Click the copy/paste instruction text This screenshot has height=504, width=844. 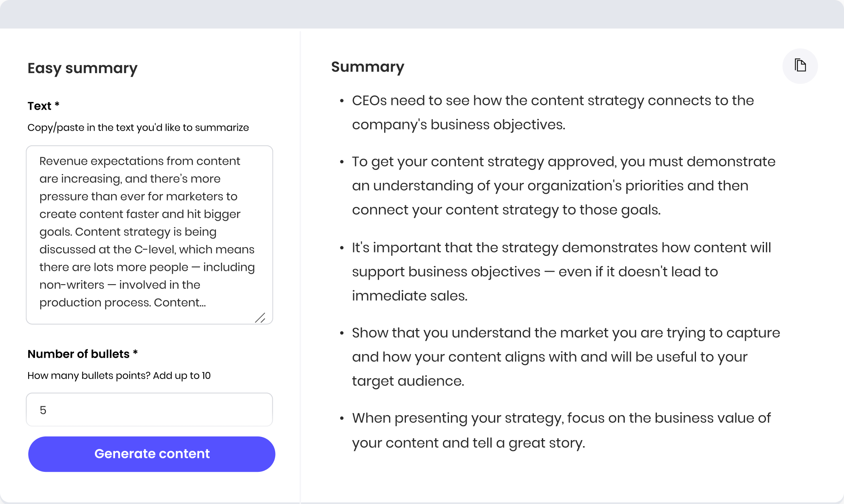point(138,127)
